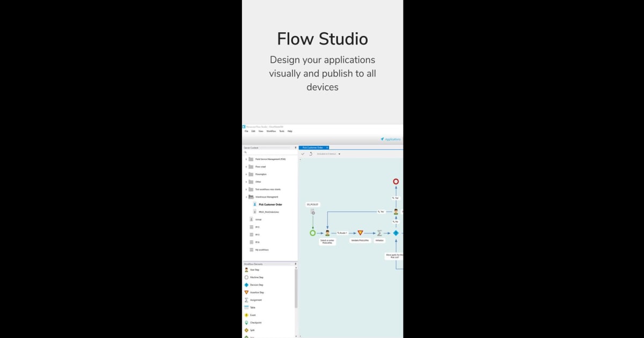This screenshot has height=338, width=644.
Task: Select the Event workflow element
Action: [252, 314]
